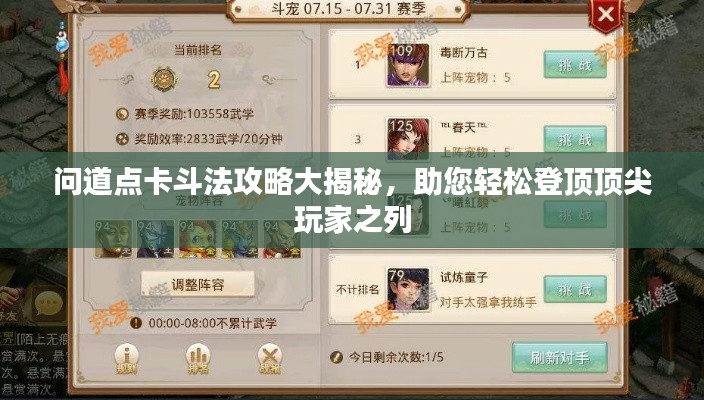
Task: Click the 刷新对手 refresh opponents button
Action: coord(559,357)
